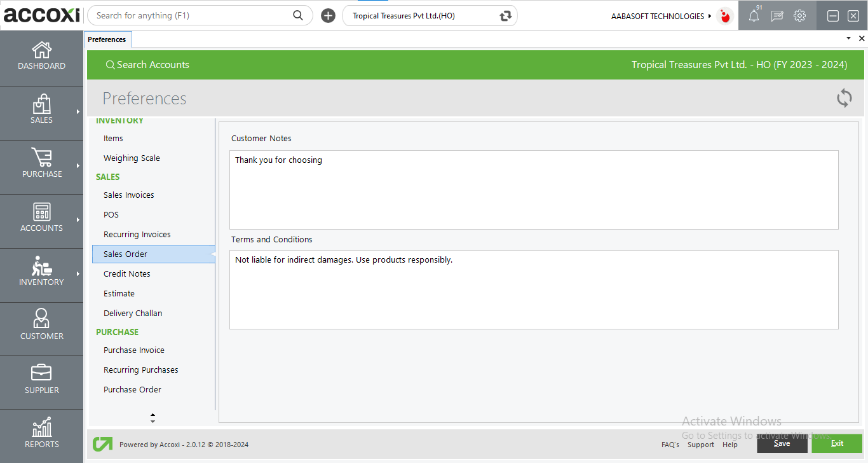Expand the Sales sidebar submenu arrow
This screenshot has height=463, width=868.
coord(78,112)
